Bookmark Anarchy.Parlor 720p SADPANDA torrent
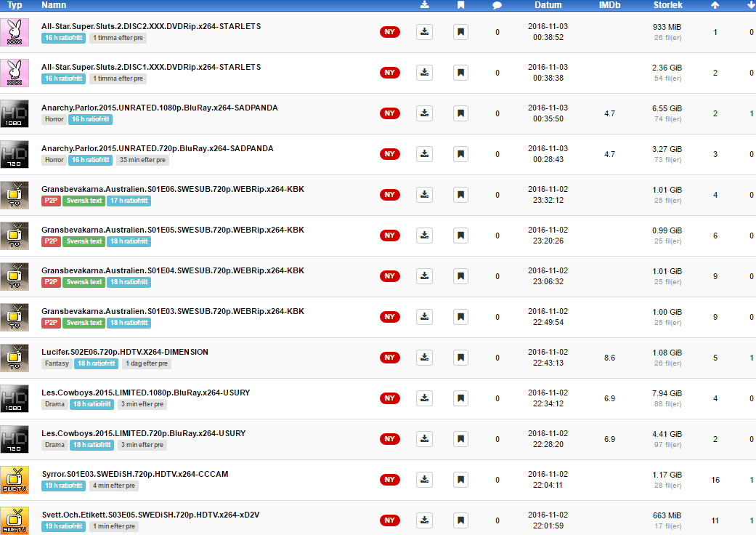This screenshot has width=756, height=535. point(461,154)
